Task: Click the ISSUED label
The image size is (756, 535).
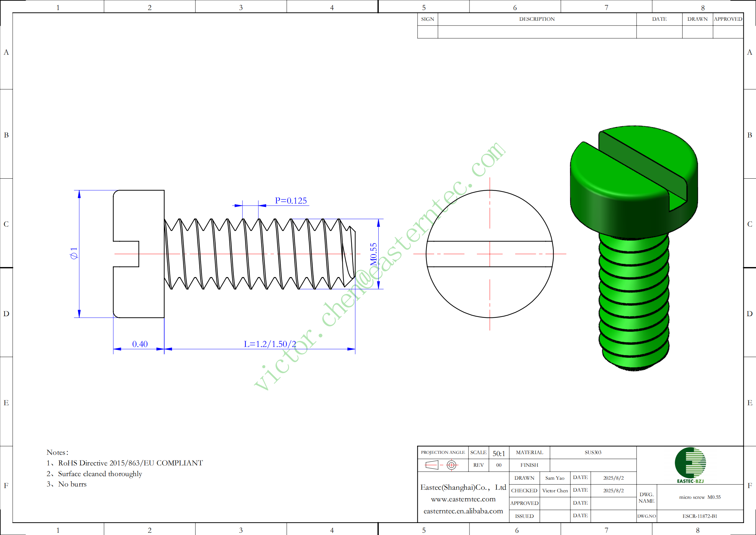Action: pos(524,516)
